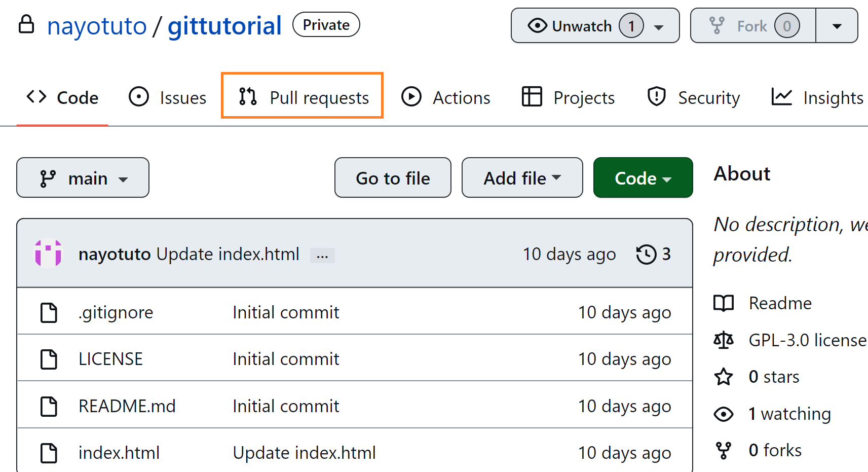The height and width of the screenshot is (472, 868).
Task: Click the 1 watching link
Action: coord(789,414)
